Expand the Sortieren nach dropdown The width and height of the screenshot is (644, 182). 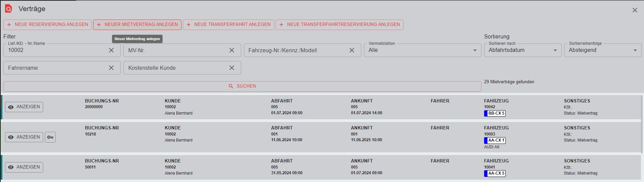click(523, 50)
